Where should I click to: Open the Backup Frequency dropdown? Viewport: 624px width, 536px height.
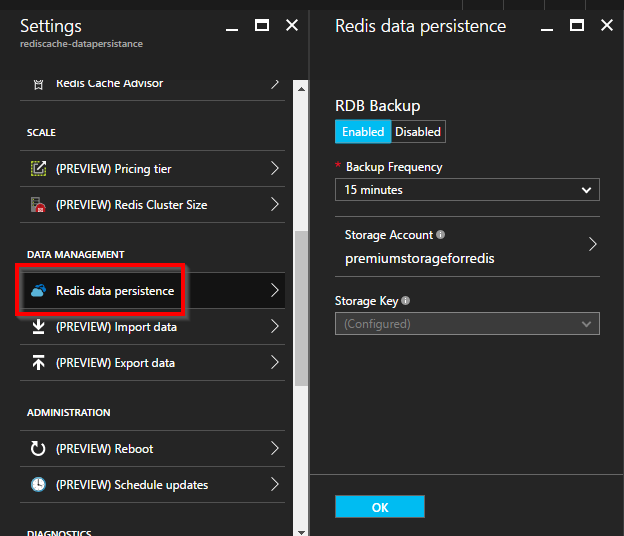tap(467, 189)
